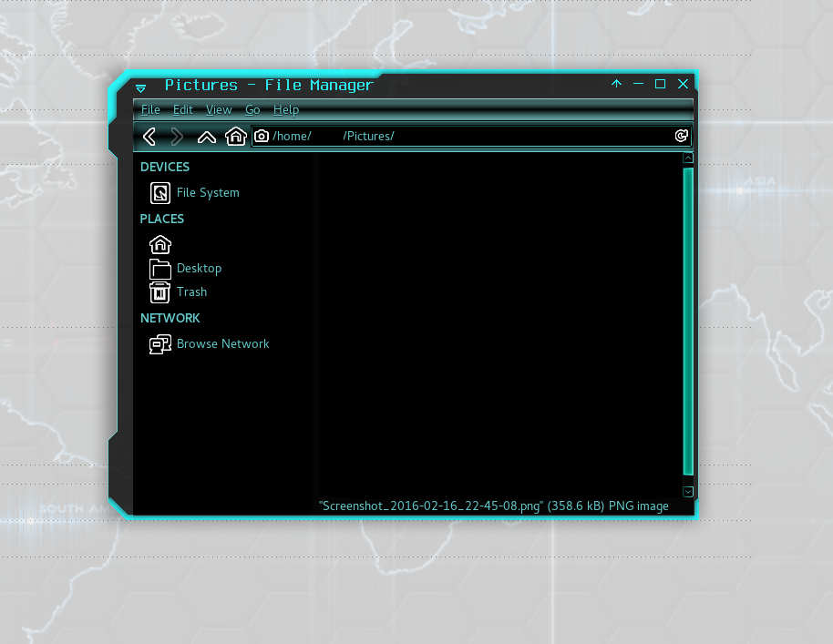Open the parent folder with the up arrow
This screenshot has width=833, height=644.
[207, 137]
